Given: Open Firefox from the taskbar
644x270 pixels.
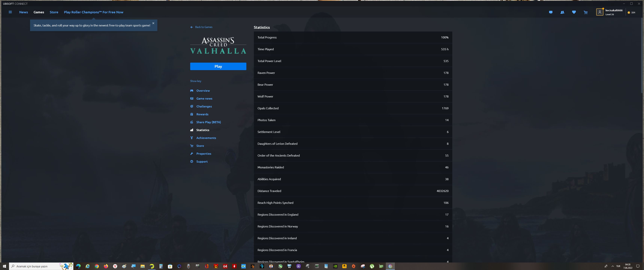Looking at the screenshot, I should point(106,266).
